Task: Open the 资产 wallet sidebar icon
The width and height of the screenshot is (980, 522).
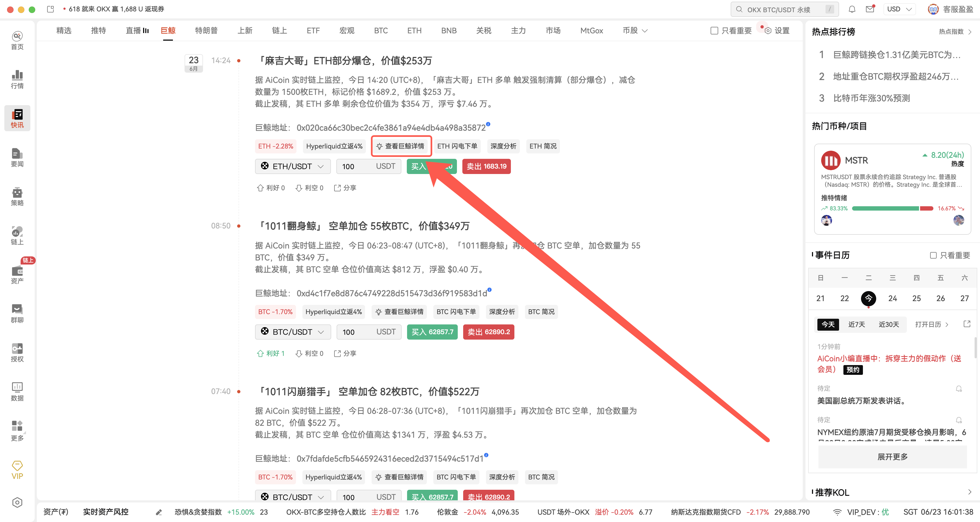Action: (17, 275)
